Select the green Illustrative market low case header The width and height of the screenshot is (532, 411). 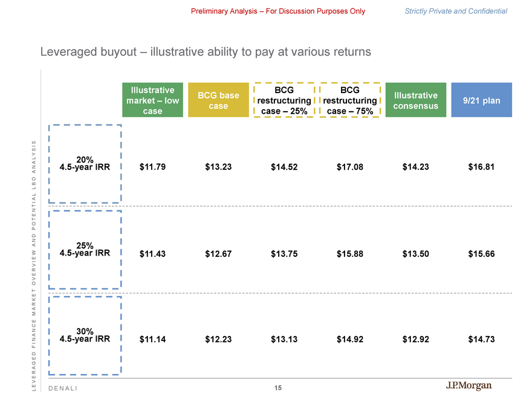point(152,100)
